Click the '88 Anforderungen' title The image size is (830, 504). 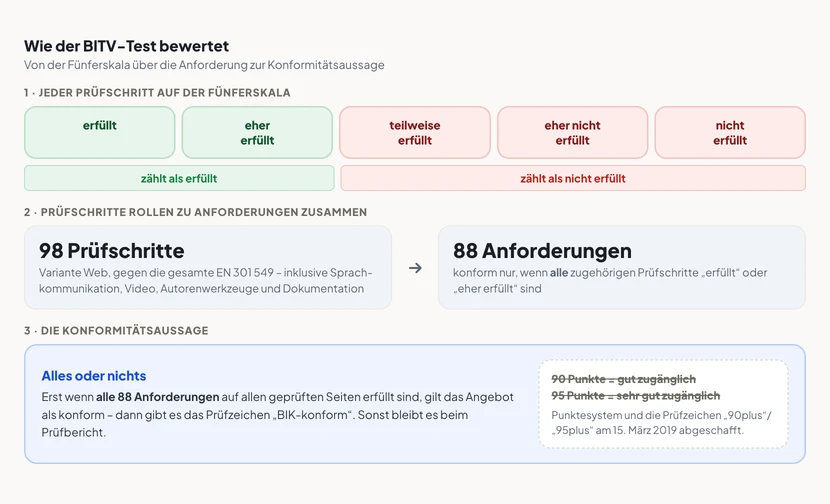(542, 250)
